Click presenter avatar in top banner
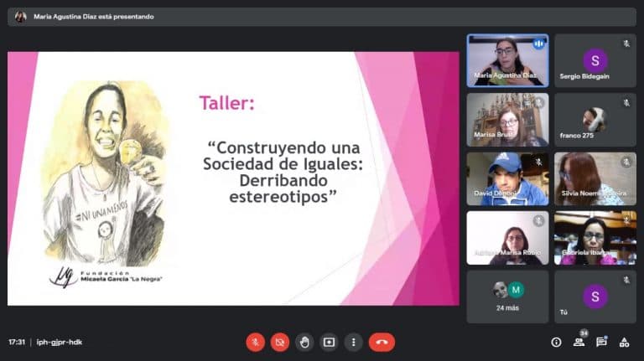 click(20, 17)
